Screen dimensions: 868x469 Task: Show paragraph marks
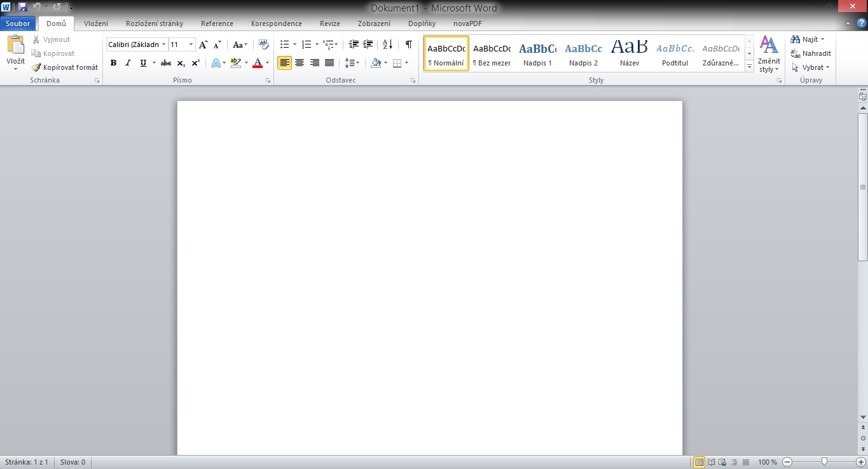(x=409, y=45)
